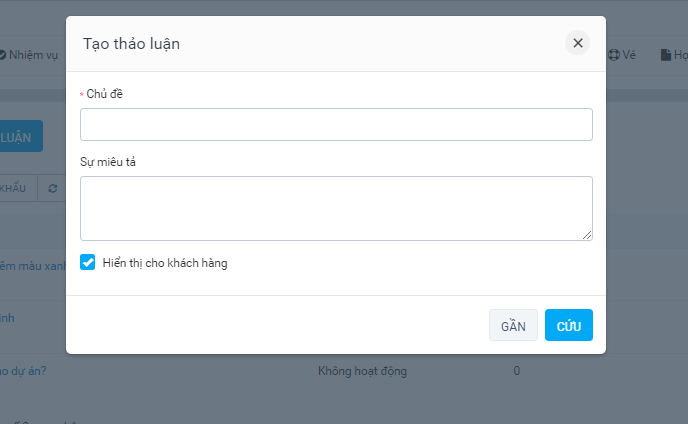Viewport: 688px width, 424px height.
Task: Focus the Sự miêu tả text area
Action: 336,208
